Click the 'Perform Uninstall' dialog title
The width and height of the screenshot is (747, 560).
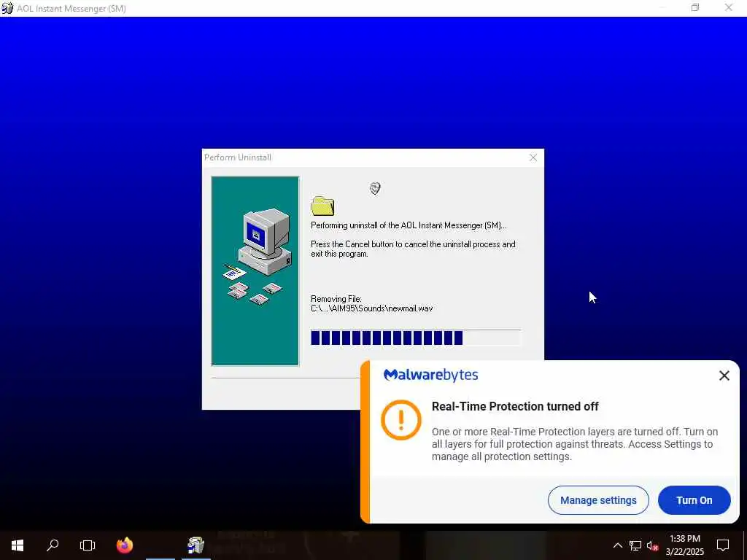(x=238, y=157)
